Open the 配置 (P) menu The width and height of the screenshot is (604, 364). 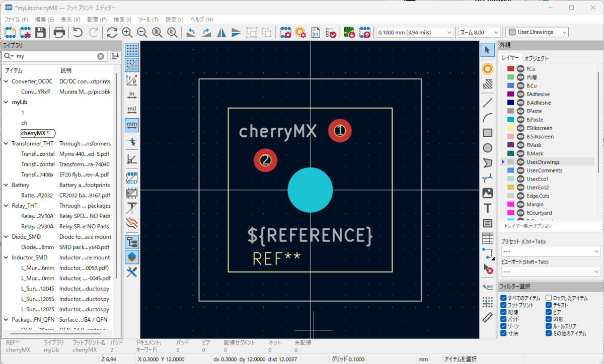click(x=97, y=20)
